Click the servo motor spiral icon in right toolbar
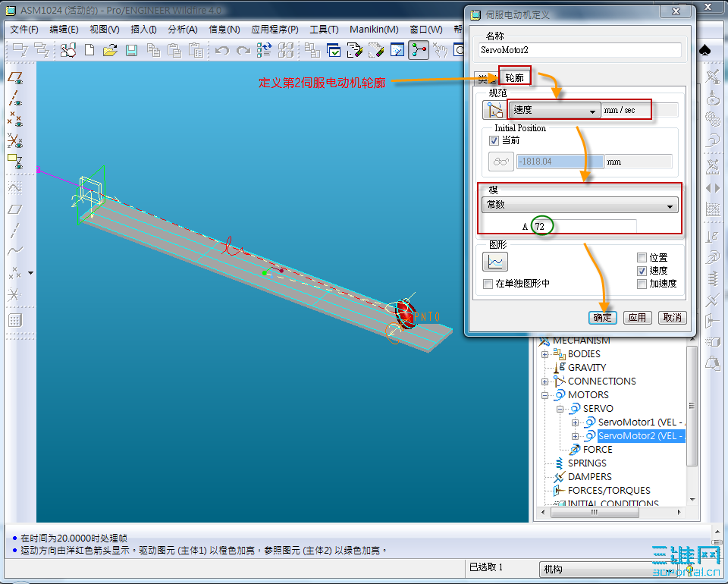This screenshot has height=584, width=728. pos(713,140)
